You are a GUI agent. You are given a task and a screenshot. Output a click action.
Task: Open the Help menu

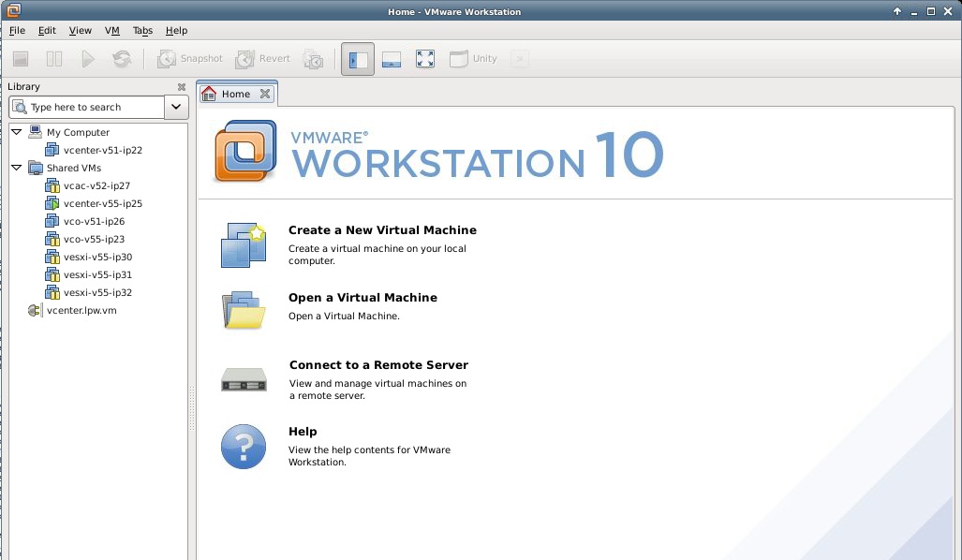click(176, 31)
